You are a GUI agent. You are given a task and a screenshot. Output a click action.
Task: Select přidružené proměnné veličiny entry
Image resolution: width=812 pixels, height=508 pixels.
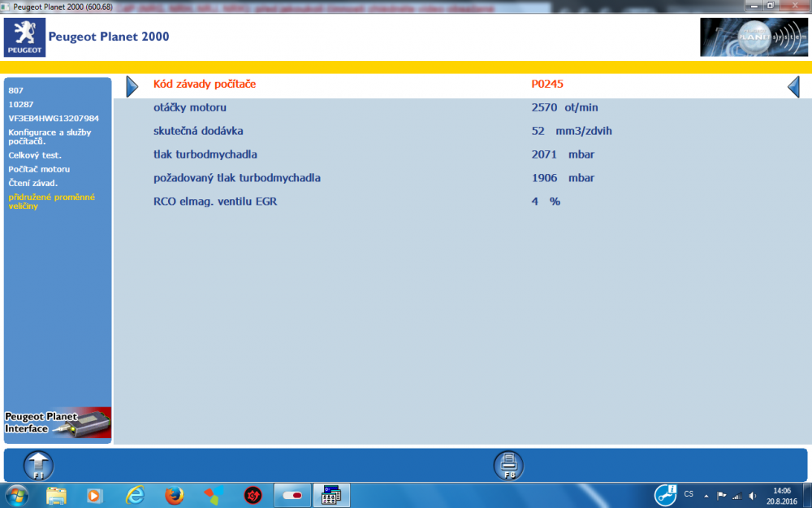pyautogui.click(x=52, y=201)
